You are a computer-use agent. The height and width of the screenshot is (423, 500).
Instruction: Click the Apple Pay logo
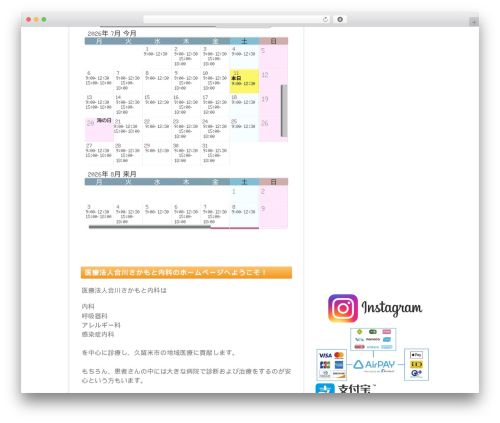point(416,355)
